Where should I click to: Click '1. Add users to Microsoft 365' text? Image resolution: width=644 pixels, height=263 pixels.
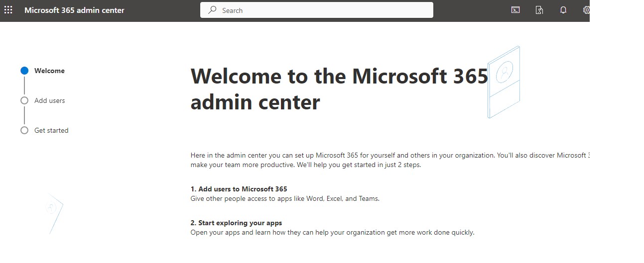coord(239,189)
